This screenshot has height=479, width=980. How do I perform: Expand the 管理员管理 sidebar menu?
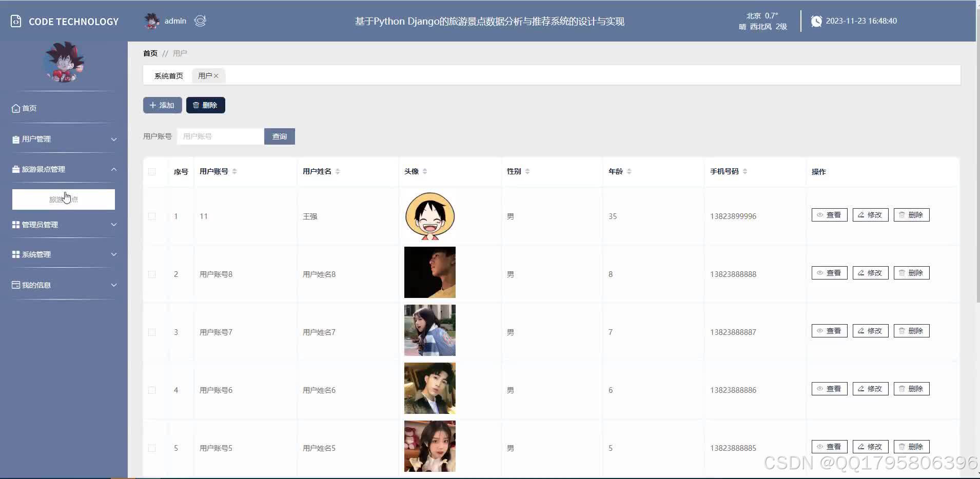point(64,225)
